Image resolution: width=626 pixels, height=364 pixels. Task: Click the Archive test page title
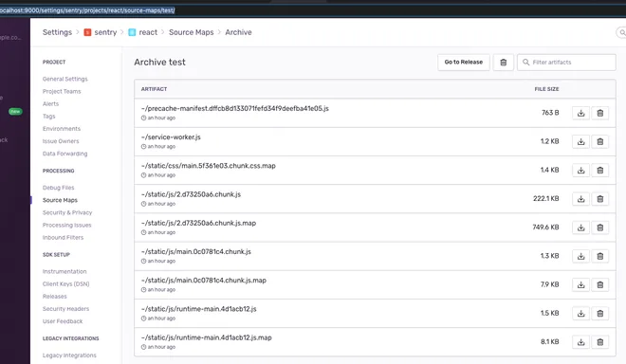click(x=159, y=63)
